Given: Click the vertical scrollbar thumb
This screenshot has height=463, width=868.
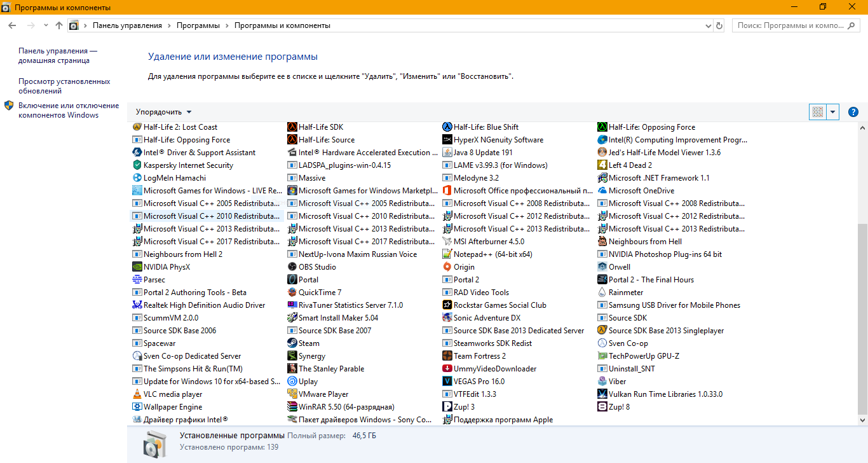Looking at the screenshot, I should (862, 318).
